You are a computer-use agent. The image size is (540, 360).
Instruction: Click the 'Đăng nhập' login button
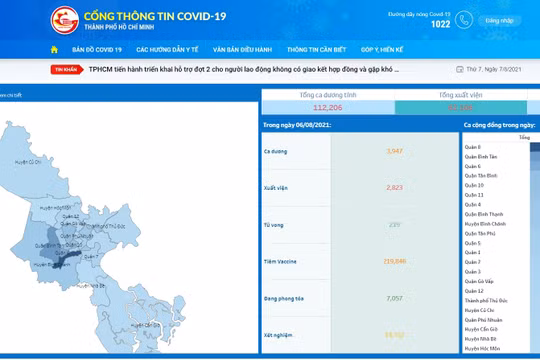click(x=499, y=21)
